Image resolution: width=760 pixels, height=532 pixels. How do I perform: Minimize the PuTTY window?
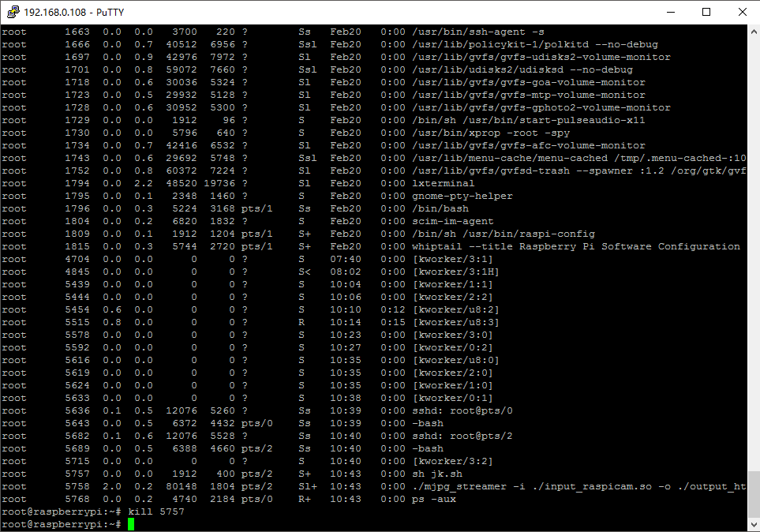tap(671, 12)
